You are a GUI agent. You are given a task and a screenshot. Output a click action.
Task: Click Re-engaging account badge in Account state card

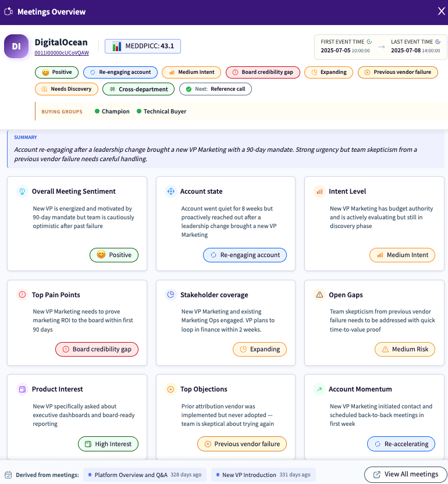pyautogui.click(x=245, y=255)
